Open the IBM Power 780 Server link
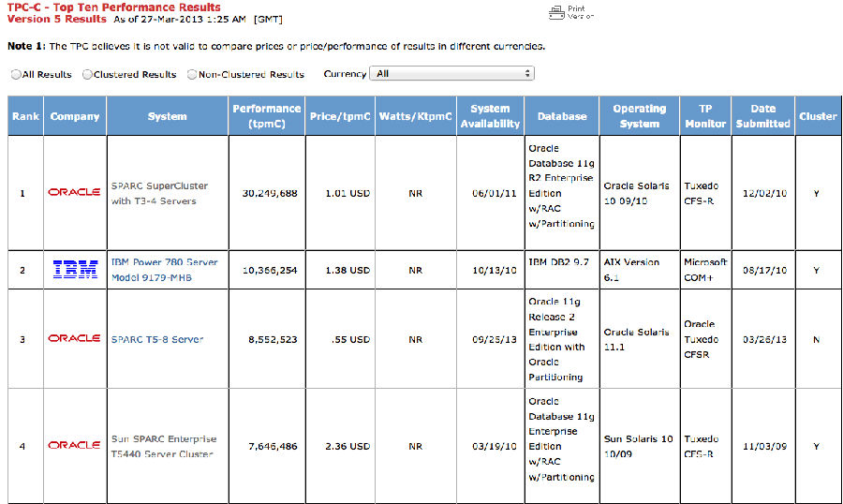Image resolution: width=843 pixels, height=504 pixels. [x=164, y=269]
